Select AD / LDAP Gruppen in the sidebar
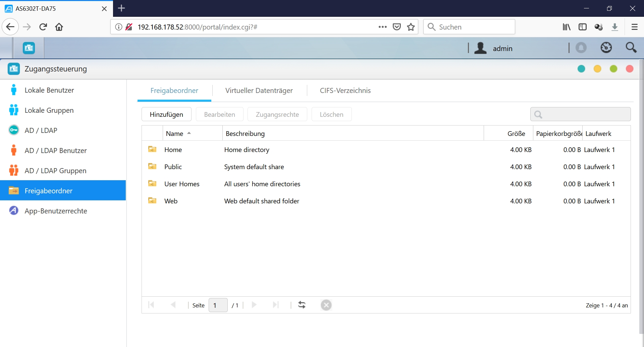This screenshot has height=347, width=644. click(x=55, y=171)
